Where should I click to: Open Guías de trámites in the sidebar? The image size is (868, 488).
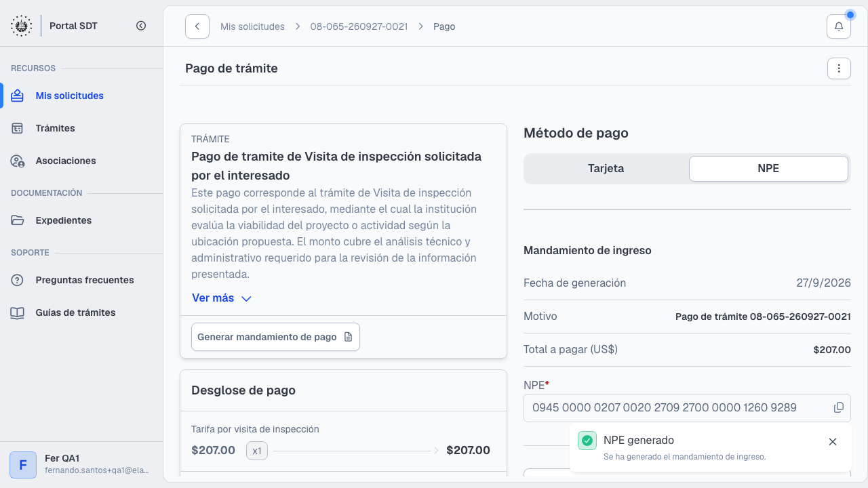click(x=81, y=312)
